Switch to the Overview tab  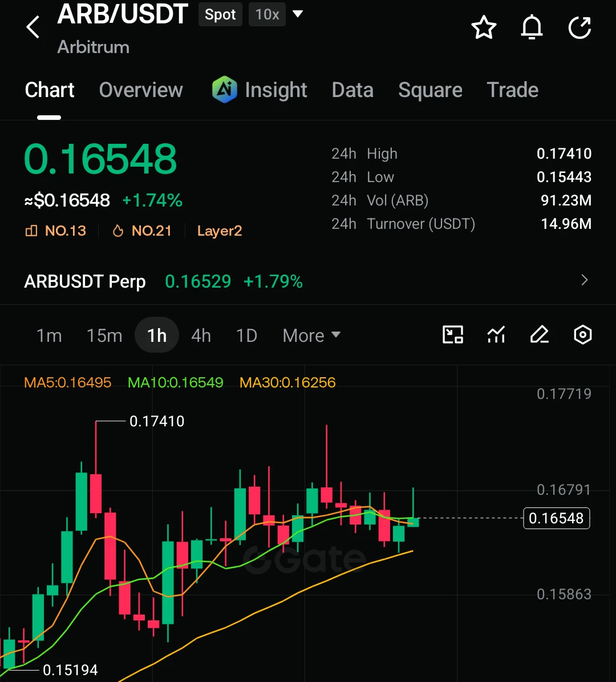(x=141, y=90)
